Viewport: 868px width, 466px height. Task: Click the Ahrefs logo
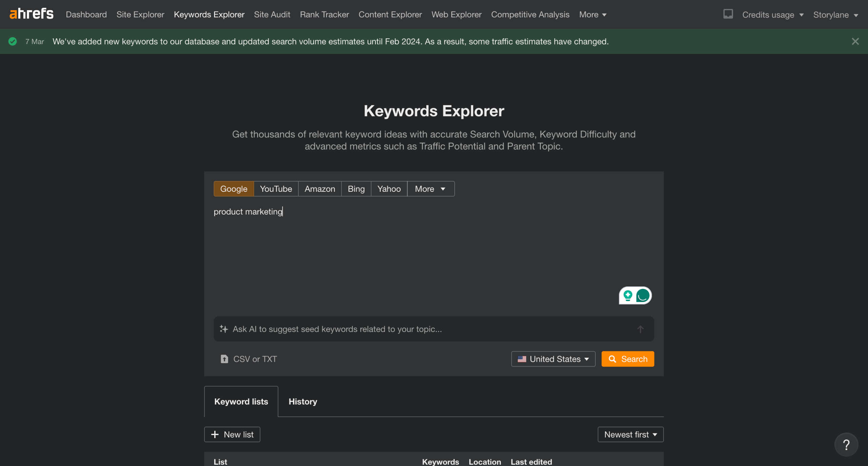click(x=32, y=14)
